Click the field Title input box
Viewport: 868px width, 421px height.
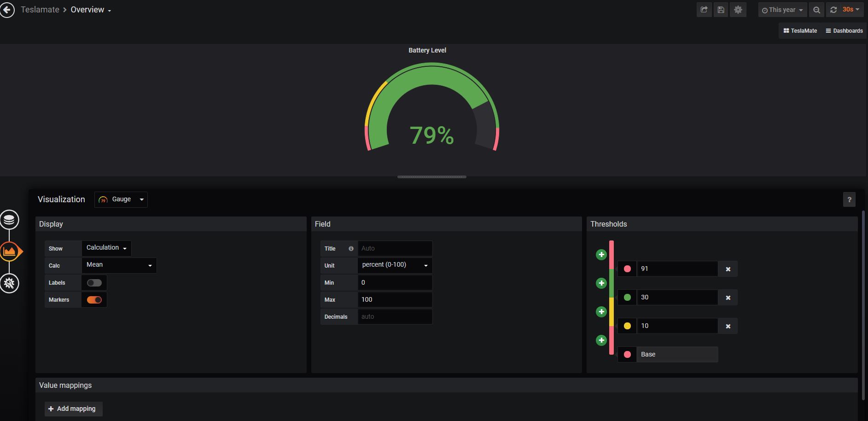395,248
